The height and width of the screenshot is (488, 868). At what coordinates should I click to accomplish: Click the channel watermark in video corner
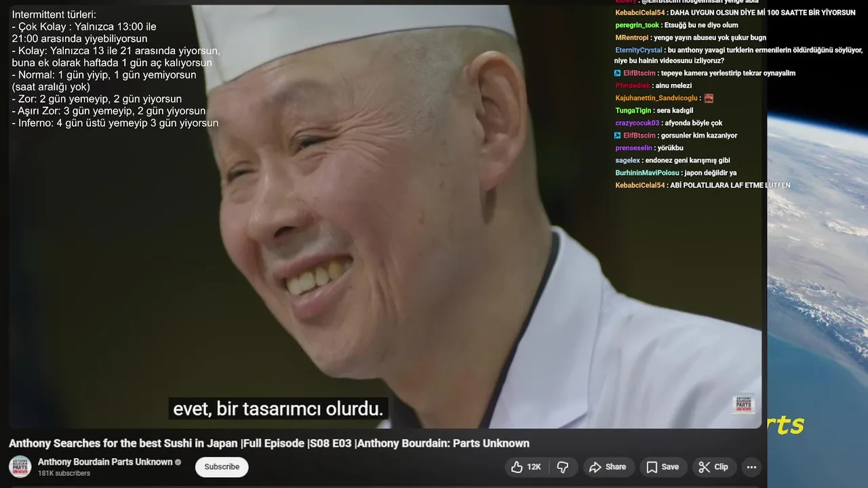744,404
